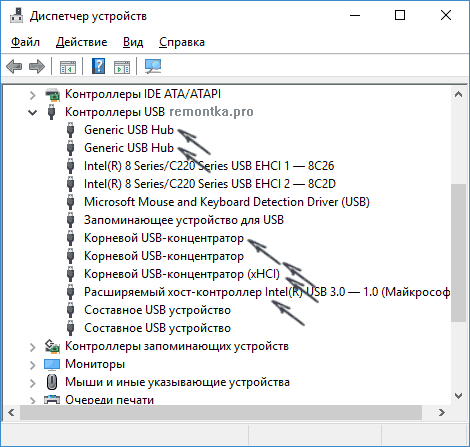Viewport: 470px width, 447px height.
Task: Select Intel(R) 8 Series/C220 USB EHCI 2 — 8C2D
Action: [x=210, y=184]
